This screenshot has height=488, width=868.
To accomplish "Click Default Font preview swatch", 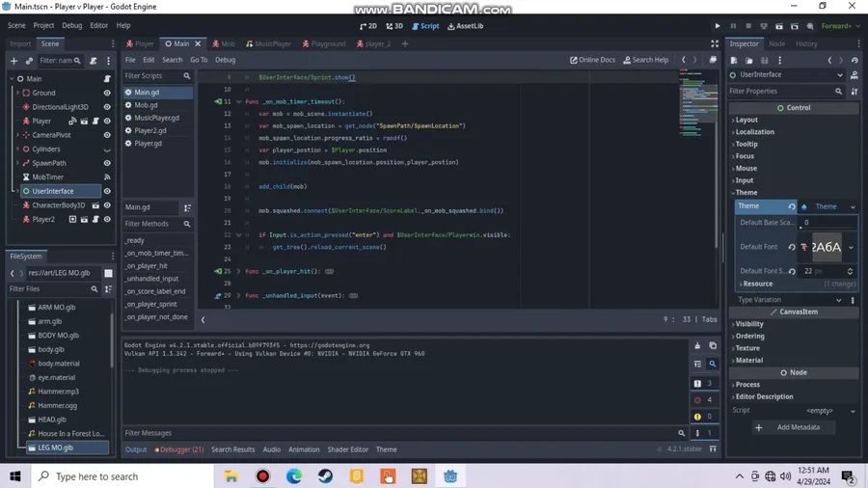I will coord(827,247).
